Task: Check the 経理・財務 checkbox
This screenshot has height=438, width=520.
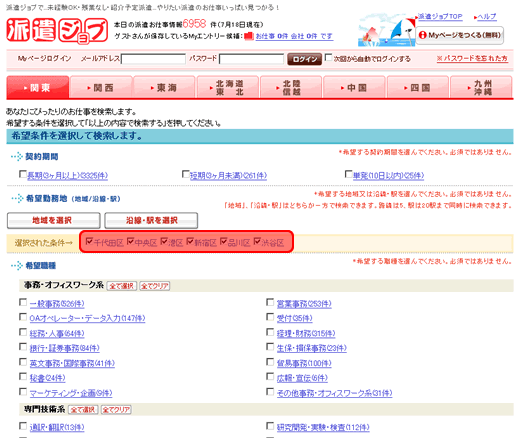Action: click(270, 332)
